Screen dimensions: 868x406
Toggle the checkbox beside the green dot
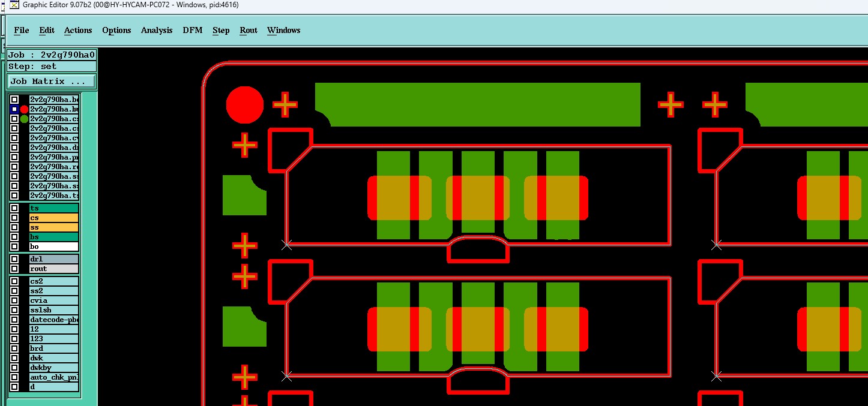pos(14,119)
